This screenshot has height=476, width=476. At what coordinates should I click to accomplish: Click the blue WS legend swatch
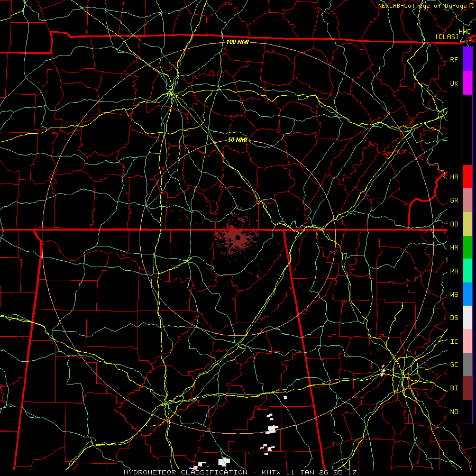point(467,294)
